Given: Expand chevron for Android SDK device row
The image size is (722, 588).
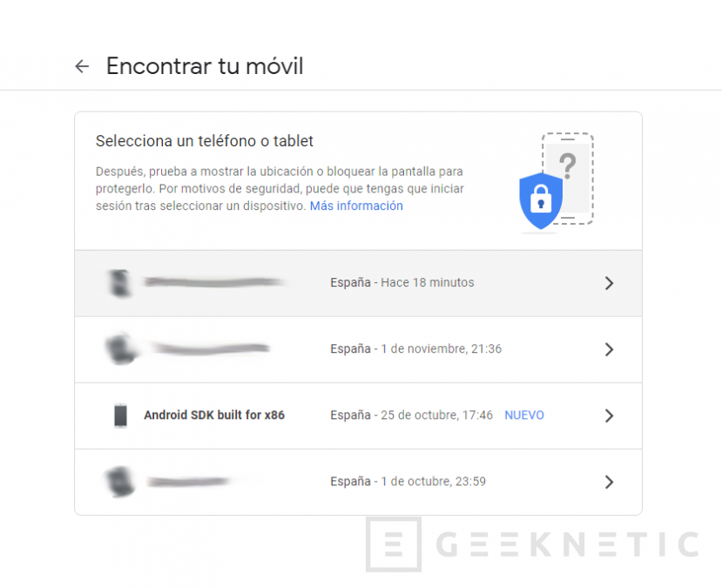Looking at the screenshot, I should [x=609, y=416].
